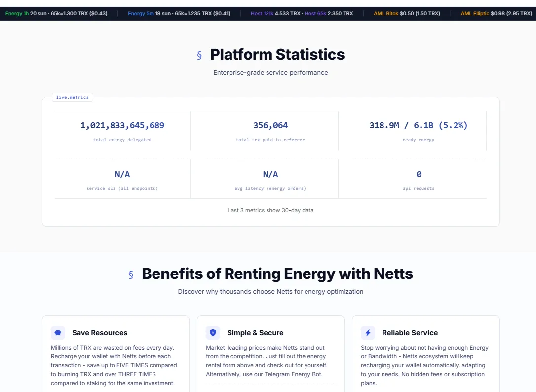Click the live.metrics label tag
This screenshot has height=392, width=536.
click(73, 97)
